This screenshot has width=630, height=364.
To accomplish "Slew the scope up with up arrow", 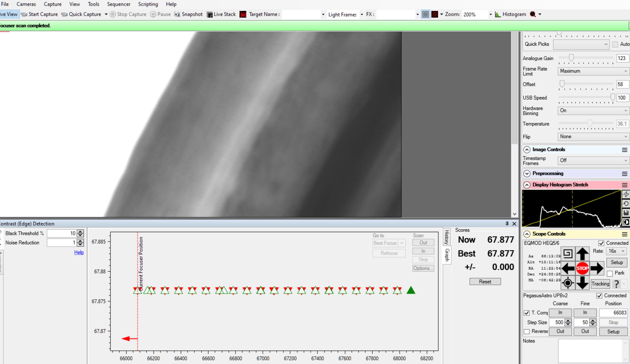I will [x=582, y=254].
